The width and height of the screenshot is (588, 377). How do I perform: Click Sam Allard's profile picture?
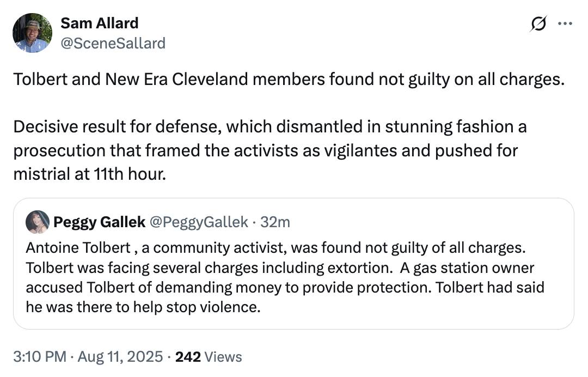pos(32,33)
